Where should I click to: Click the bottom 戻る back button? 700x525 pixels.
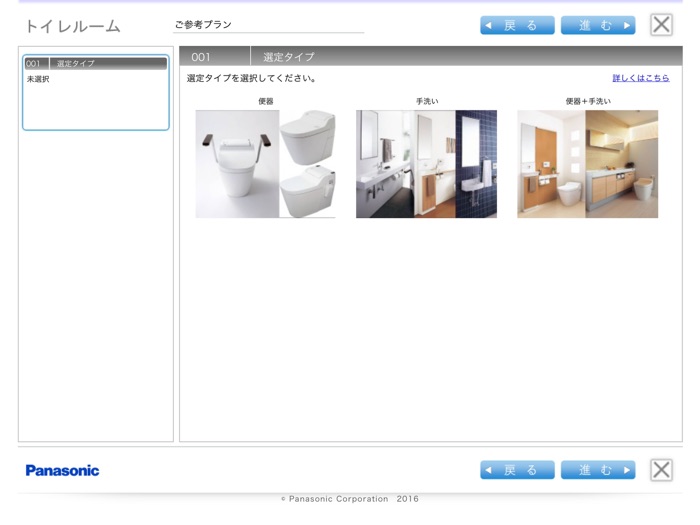coord(517,470)
